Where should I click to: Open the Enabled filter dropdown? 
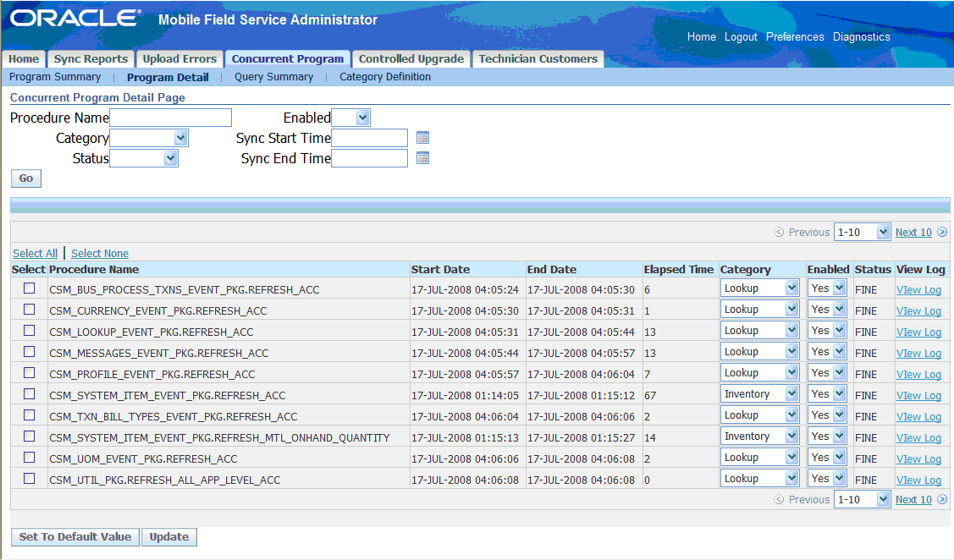click(x=351, y=118)
